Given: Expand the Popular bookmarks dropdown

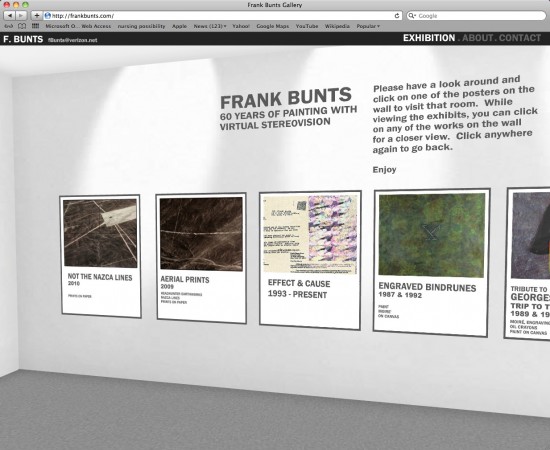Looking at the screenshot, I should pos(368,26).
